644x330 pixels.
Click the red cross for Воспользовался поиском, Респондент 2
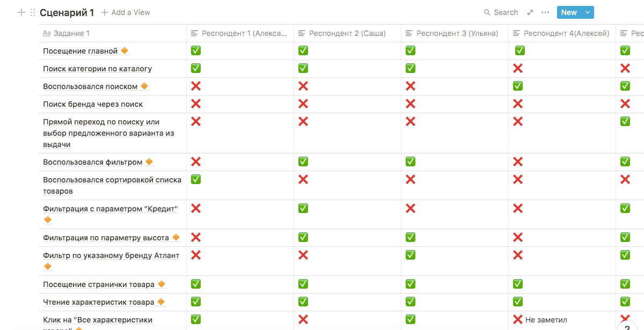(303, 86)
